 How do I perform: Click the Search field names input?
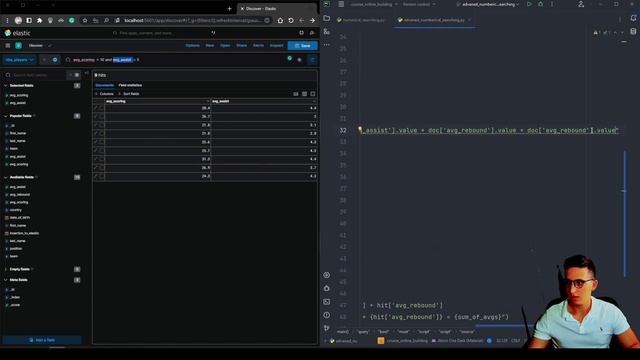(35, 75)
